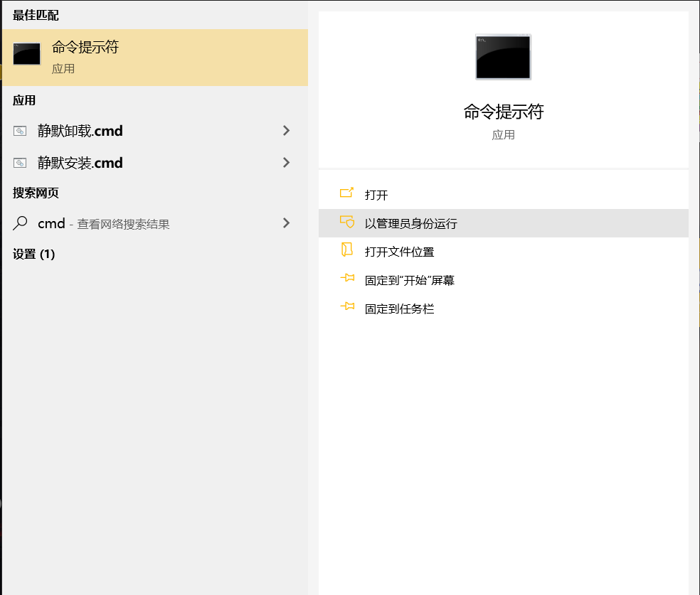The image size is (700, 595).
Task: Choose 打开文件位置 action
Action: coord(504,252)
